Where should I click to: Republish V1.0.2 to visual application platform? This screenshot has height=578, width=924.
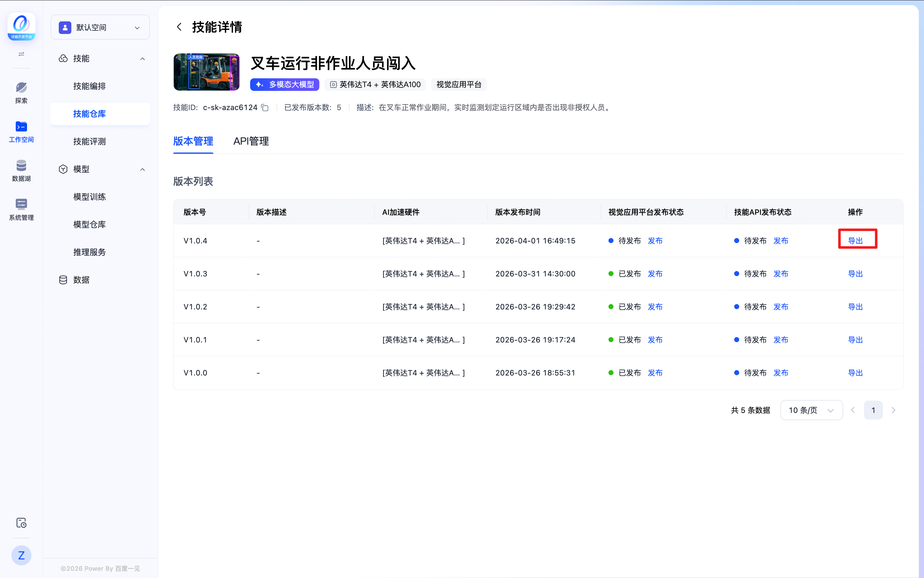655,307
